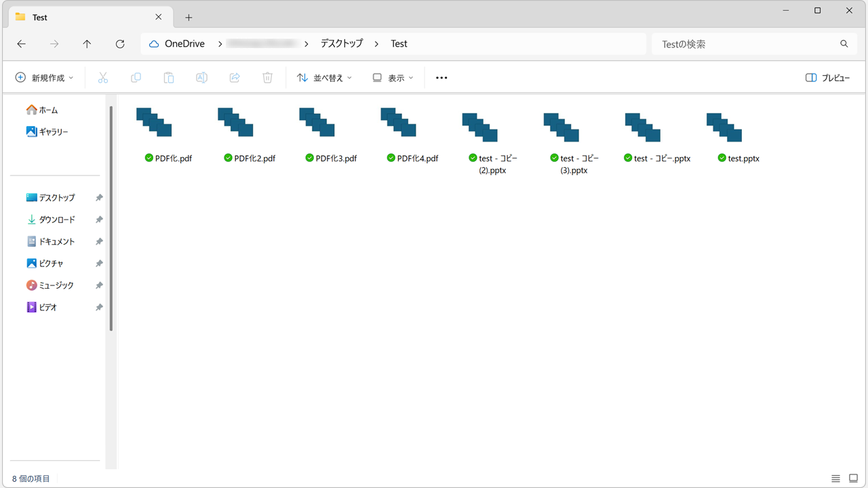
Task: Go up one level with up arrow
Action: (87, 44)
